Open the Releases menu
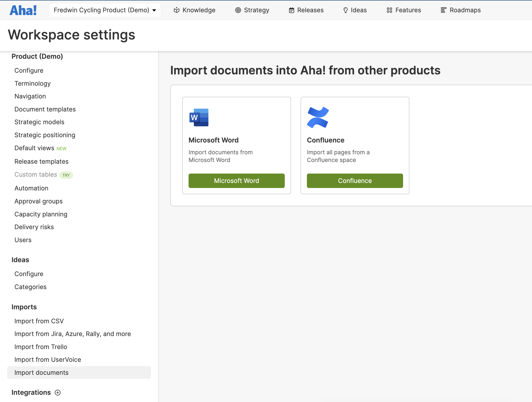 306,10
